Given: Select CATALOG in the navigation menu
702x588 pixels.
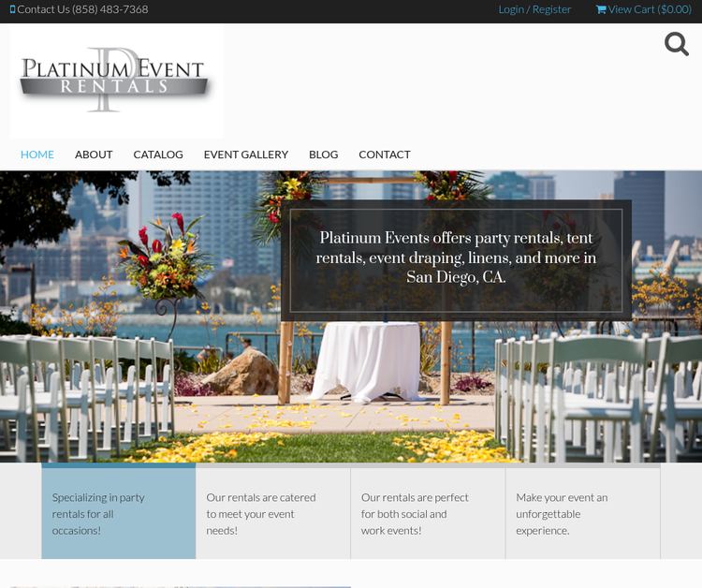Looking at the screenshot, I should [158, 154].
